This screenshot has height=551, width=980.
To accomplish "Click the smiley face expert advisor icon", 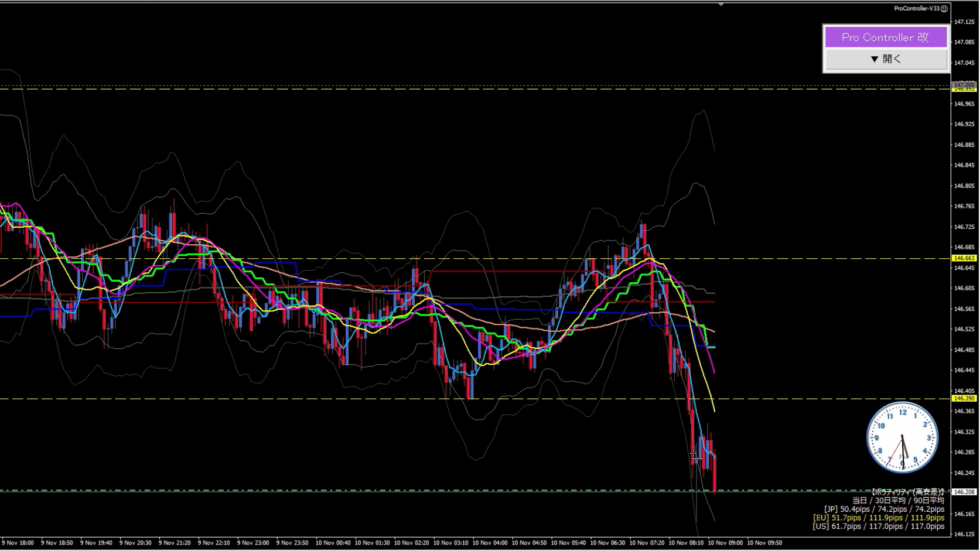I will 944,9.
